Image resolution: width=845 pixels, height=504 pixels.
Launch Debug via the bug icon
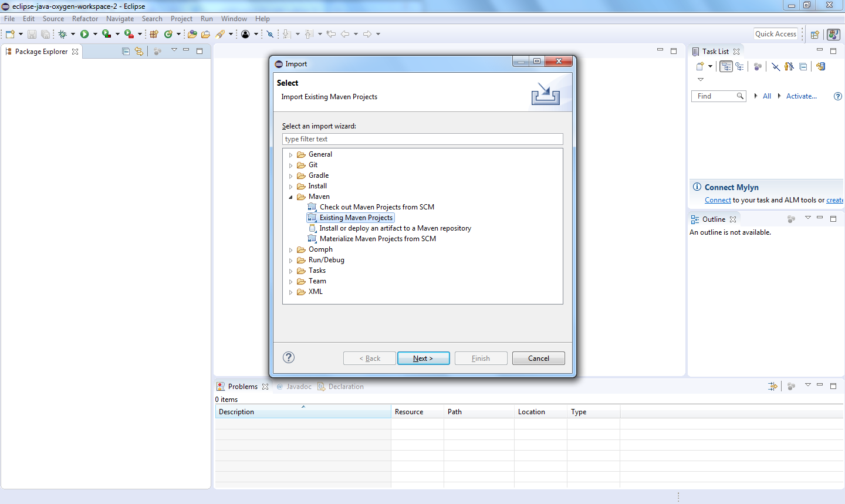tap(62, 34)
